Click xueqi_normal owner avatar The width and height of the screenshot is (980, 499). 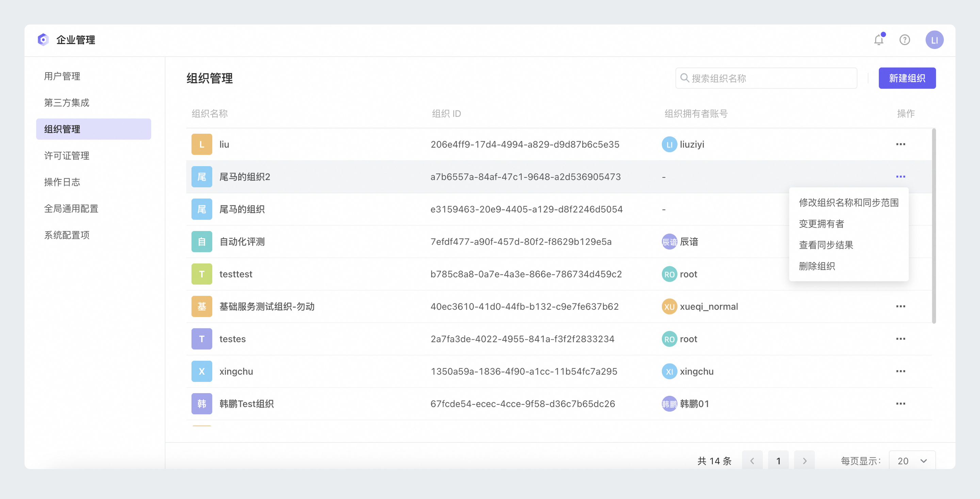[x=669, y=306]
